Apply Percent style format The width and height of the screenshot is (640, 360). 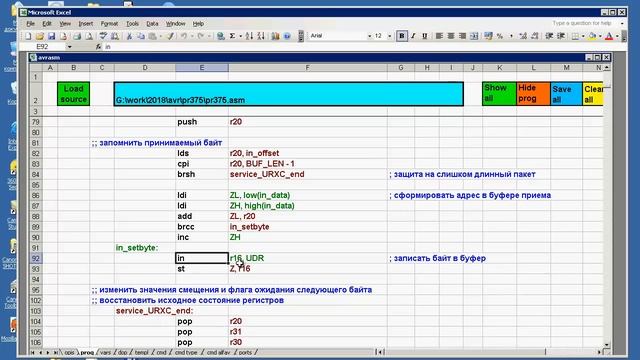click(x=500, y=36)
